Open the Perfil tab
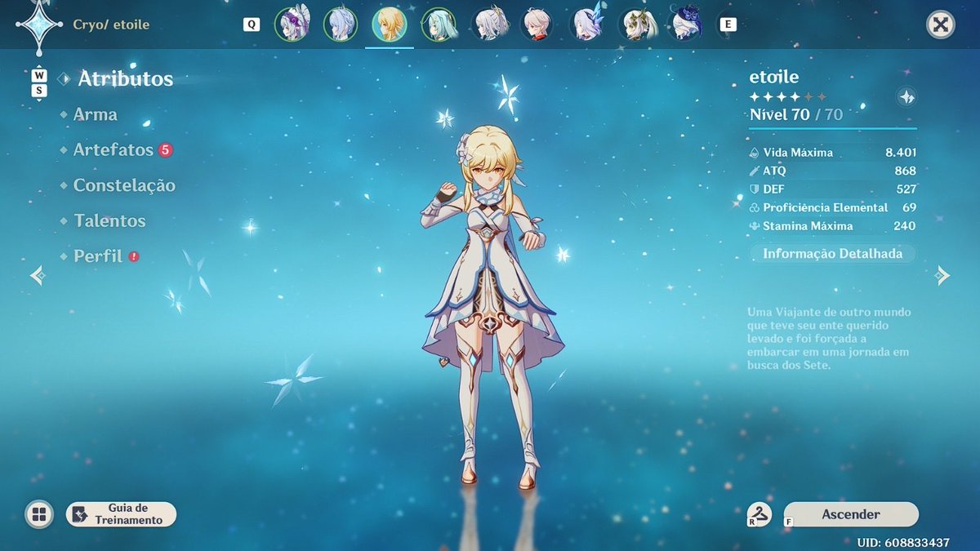 pos(98,256)
